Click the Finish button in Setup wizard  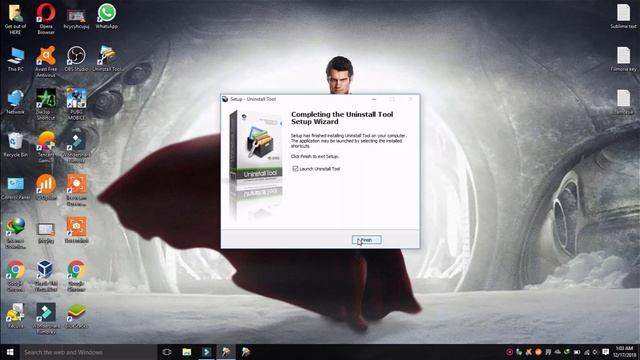coord(367,240)
